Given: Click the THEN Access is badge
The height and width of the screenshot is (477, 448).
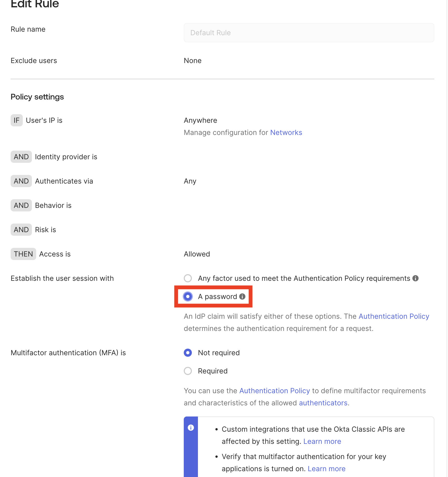Looking at the screenshot, I should tap(23, 254).
